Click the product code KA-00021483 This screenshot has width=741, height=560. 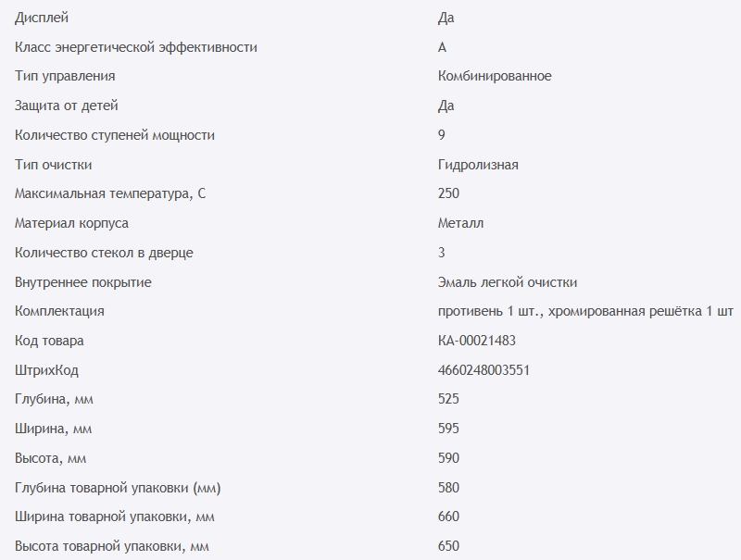point(476,341)
